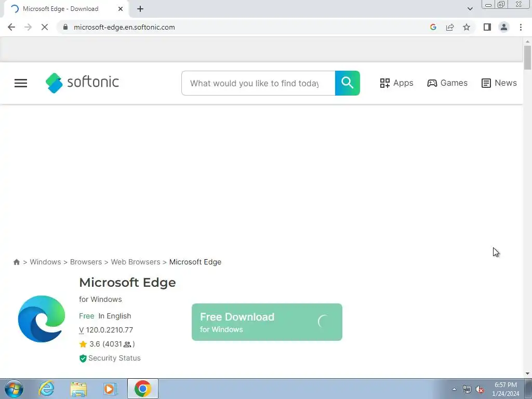532x399 pixels.
Task: Click the Google icon in address bar
Action: [433, 27]
